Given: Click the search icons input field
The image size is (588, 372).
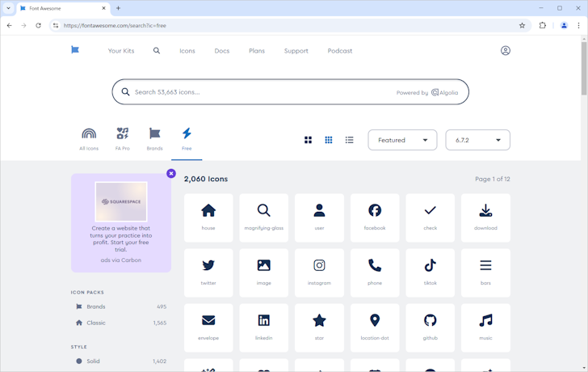Looking at the screenshot, I should coord(258,92).
